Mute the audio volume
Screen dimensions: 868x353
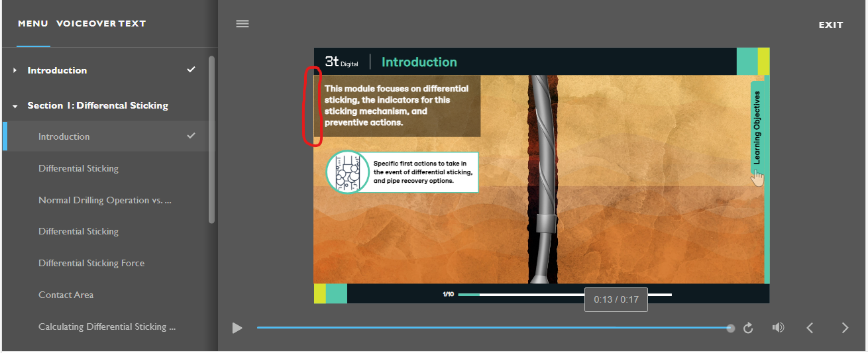click(779, 328)
